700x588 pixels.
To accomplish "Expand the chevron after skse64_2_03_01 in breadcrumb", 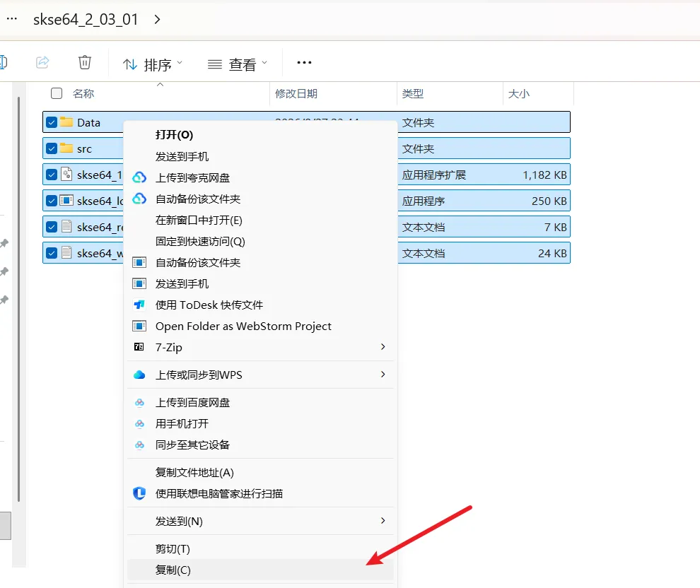I will (157, 19).
